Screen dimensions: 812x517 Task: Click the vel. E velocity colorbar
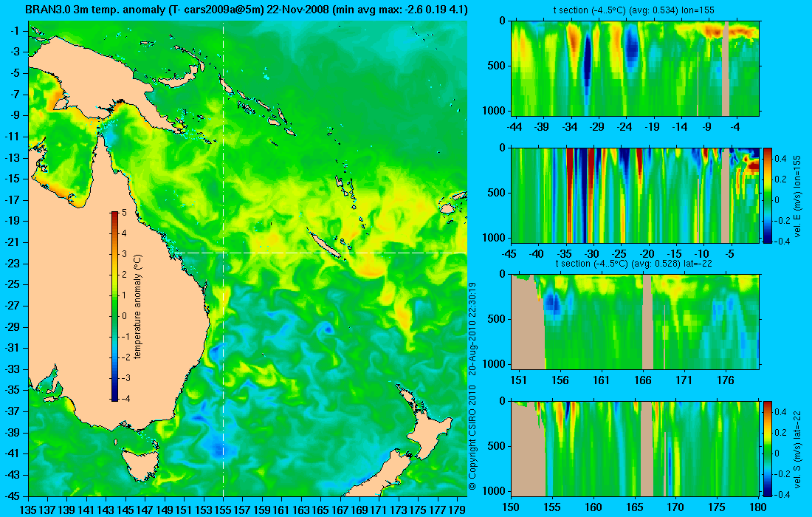point(767,195)
